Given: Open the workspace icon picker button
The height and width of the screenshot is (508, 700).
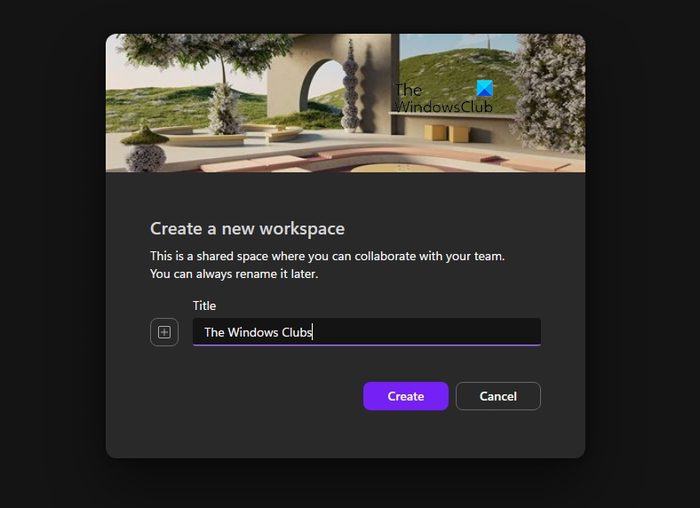Looking at the screenshot, I should click(164, 332).
